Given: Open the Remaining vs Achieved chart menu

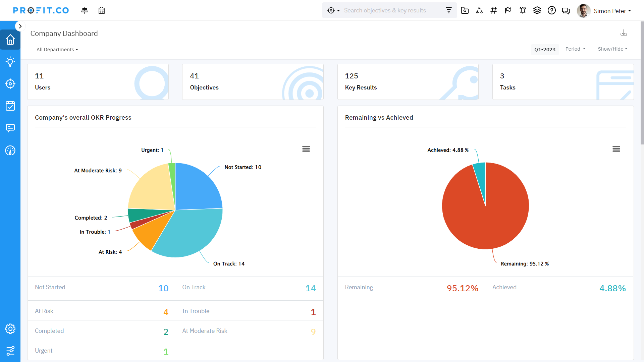Looking at the screenshot, I should coord(616,148).
